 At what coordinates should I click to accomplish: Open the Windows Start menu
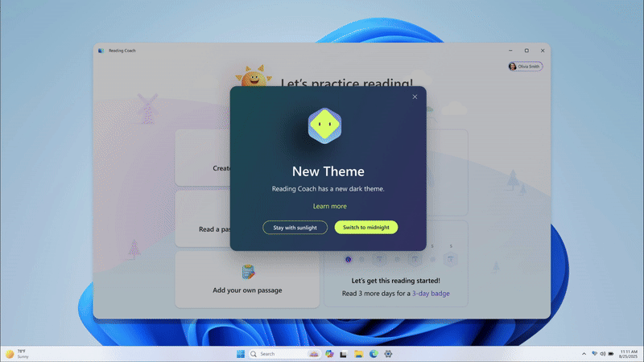241,354
